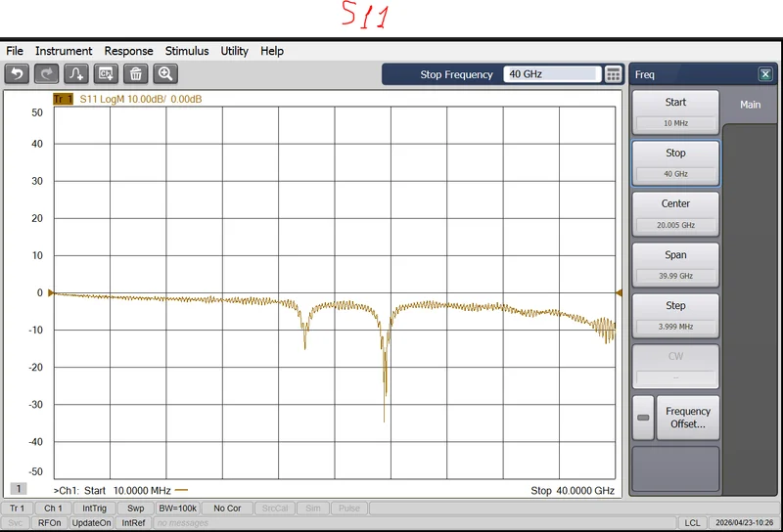Click Swp status bar entry
Image resolution: width=783 pixels, height=532 pixels.
point(135,509)
